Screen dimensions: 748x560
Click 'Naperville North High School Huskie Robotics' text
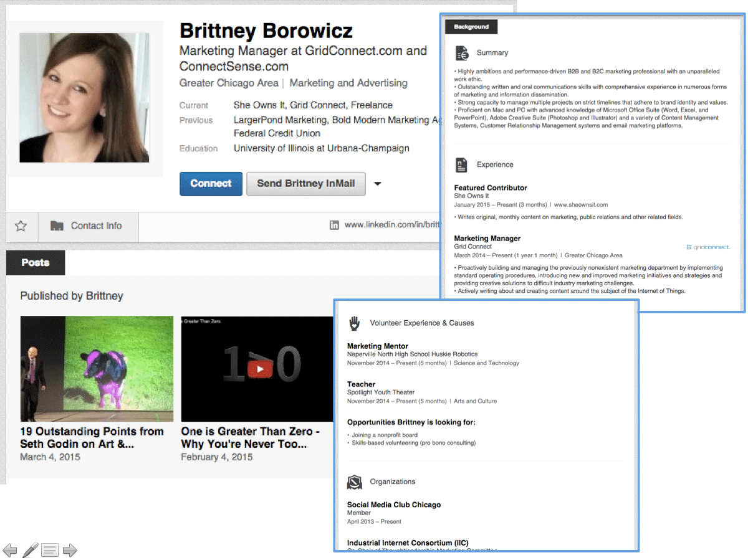pos(413,354)
